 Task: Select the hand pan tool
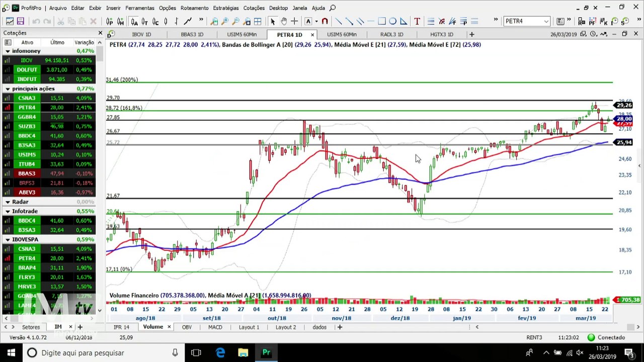284,21
